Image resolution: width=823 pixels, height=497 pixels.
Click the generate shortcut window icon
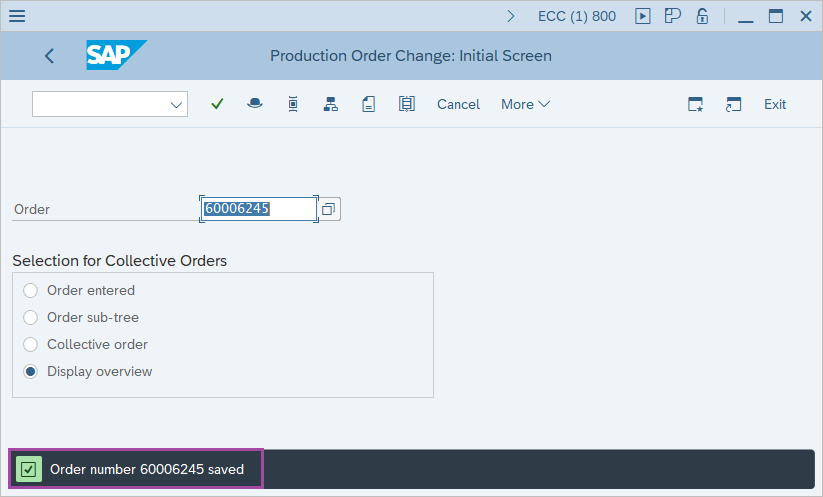click(x=733, y=104)
